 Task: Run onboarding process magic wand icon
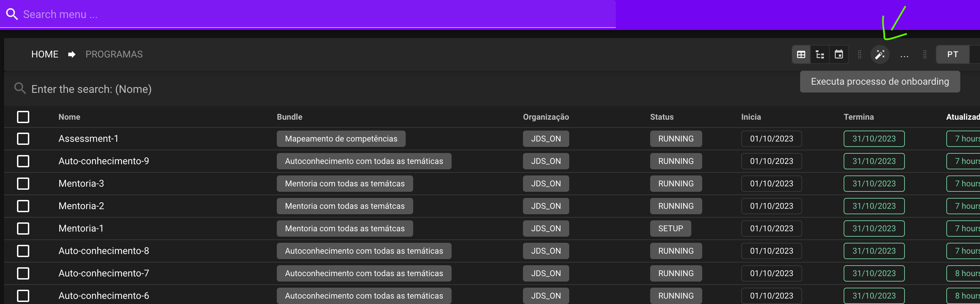880,54
